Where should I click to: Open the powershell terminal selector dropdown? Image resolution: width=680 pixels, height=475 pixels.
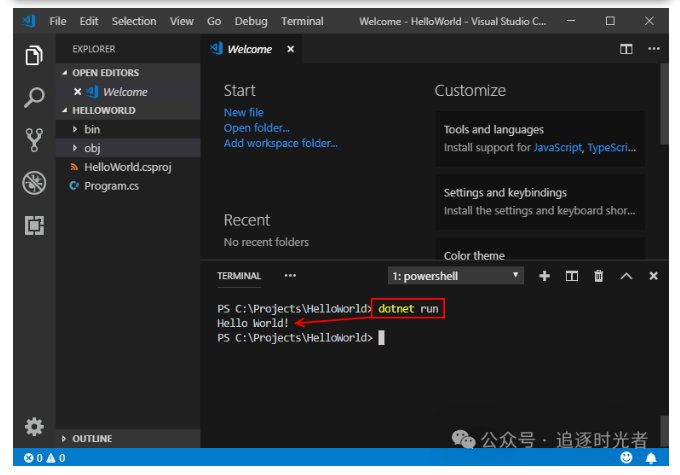tap(455, 276)
